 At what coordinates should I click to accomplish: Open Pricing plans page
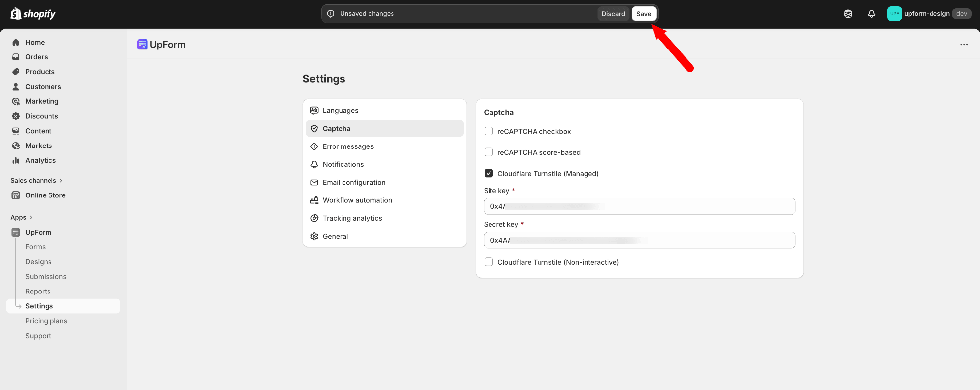47,321
